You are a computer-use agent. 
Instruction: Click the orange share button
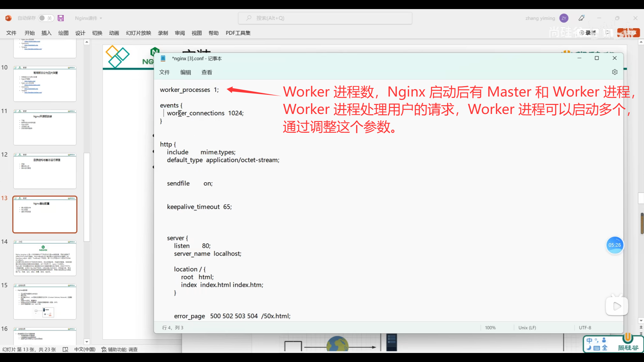[629, 33]
